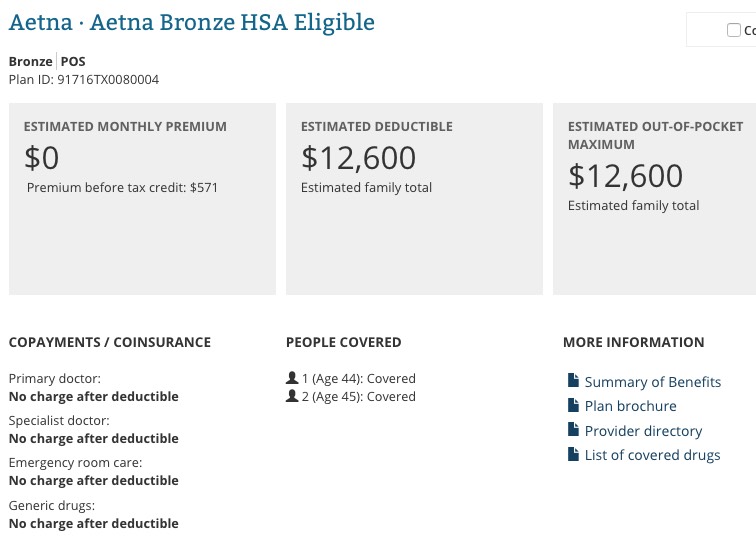Screen dimensions: 756x546
Task: Click the Plan brochure document icon
Action: (x=573, y=406)
